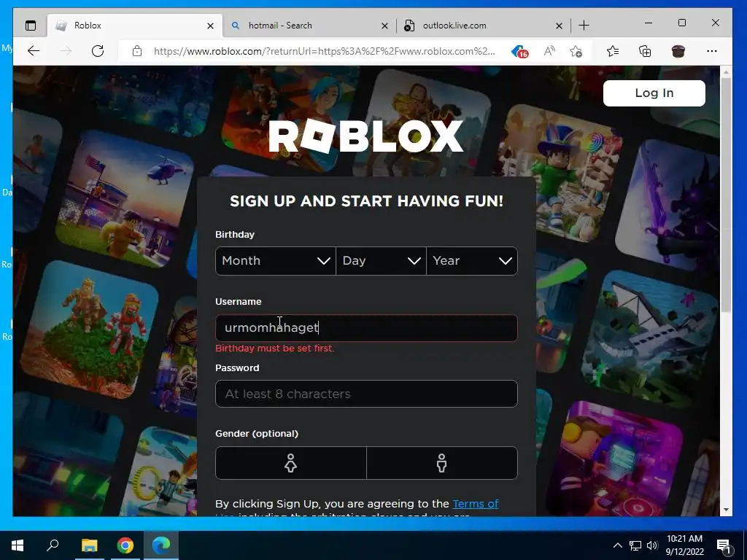The height and width of the screenshot is (560, 747).
Task: Click the Microsoft Edge taskbar icon
Action: [x=161, y=545]
